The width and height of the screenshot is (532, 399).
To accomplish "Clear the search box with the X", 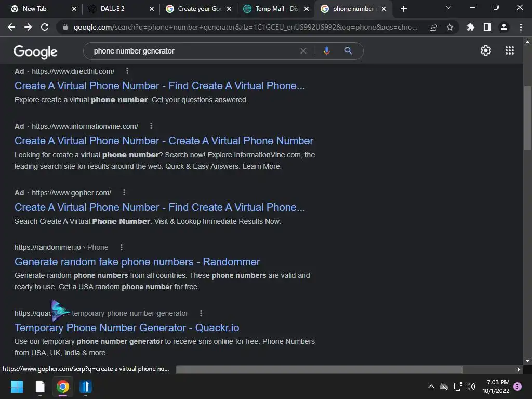I will tap(303, 51).
